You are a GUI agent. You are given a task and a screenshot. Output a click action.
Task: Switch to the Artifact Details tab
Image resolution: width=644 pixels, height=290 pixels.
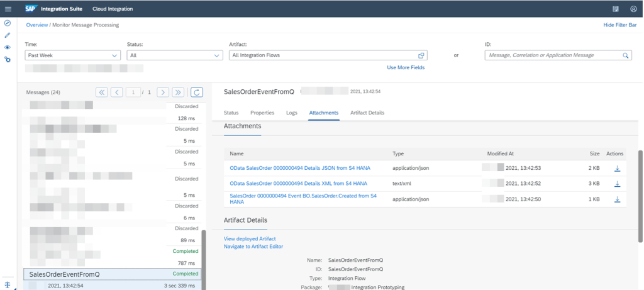click(x=367, y=113)
